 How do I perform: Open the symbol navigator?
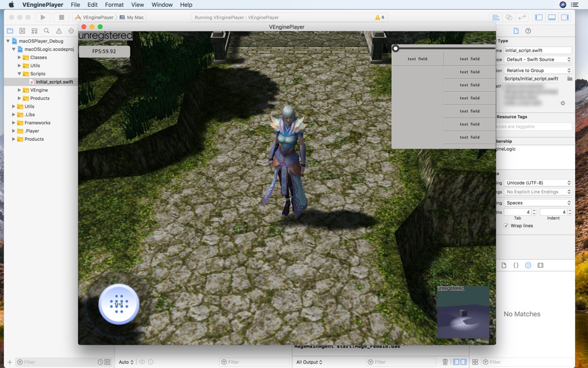(35, 31)
